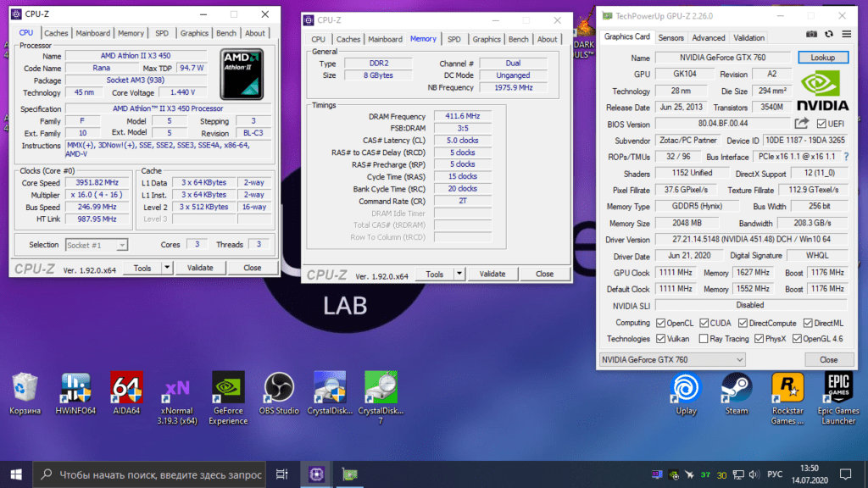Open SPD tab in the Memory CPU-Z window
The image size is (868, 488).
pos(454,39)
